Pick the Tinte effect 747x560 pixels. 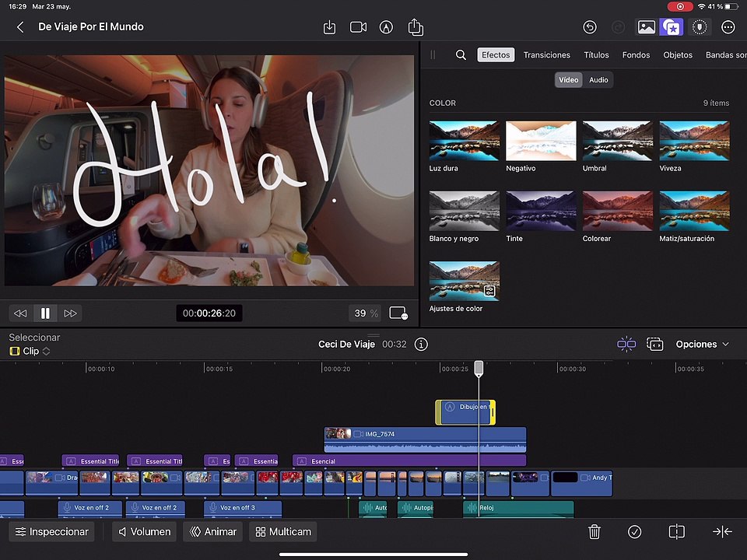pos(542,211)
